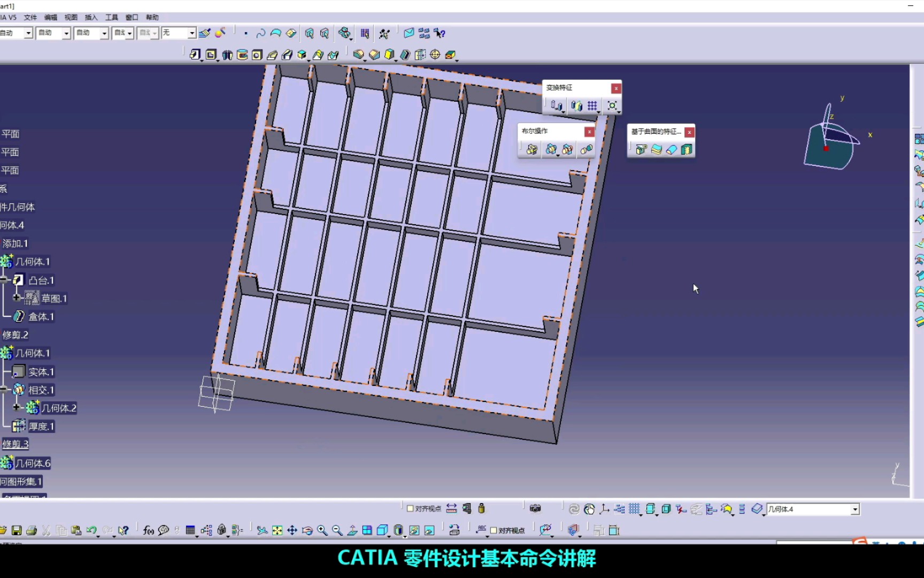The image size is (924, 578).
Task: Expand the 草图.1 tree node
Action: coord(17,298)
